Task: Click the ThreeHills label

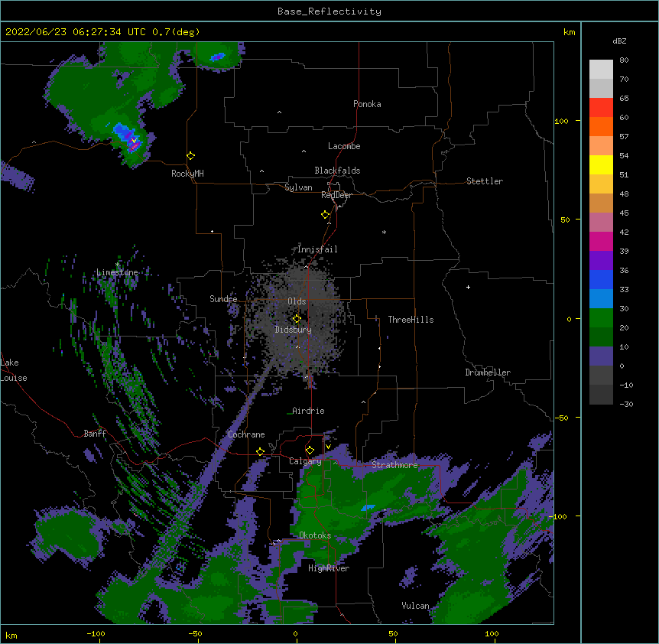Action: (411, 320)
